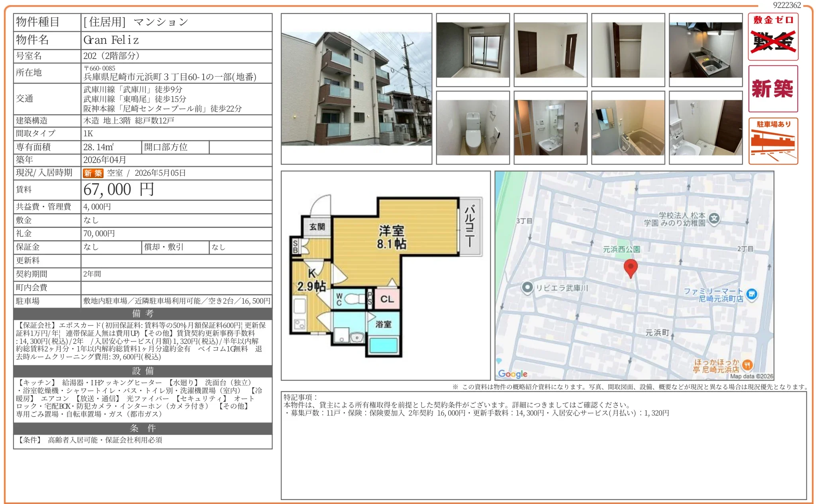Click the 洋室 8.1帖 room on floorplan

coord(392,237)
